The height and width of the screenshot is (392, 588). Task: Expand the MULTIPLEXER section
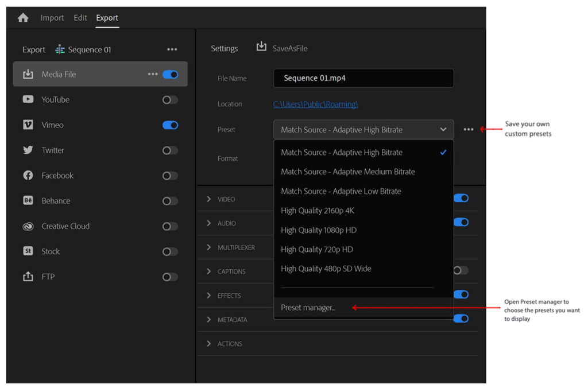tap(209, 247)
